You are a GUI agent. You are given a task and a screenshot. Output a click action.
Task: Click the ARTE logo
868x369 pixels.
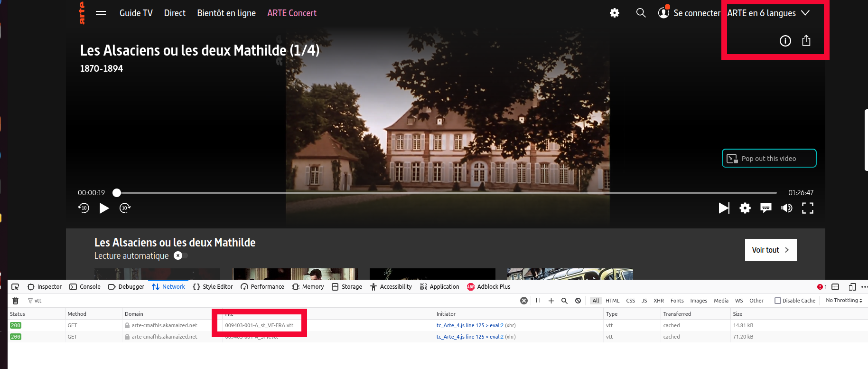point(82,13)
